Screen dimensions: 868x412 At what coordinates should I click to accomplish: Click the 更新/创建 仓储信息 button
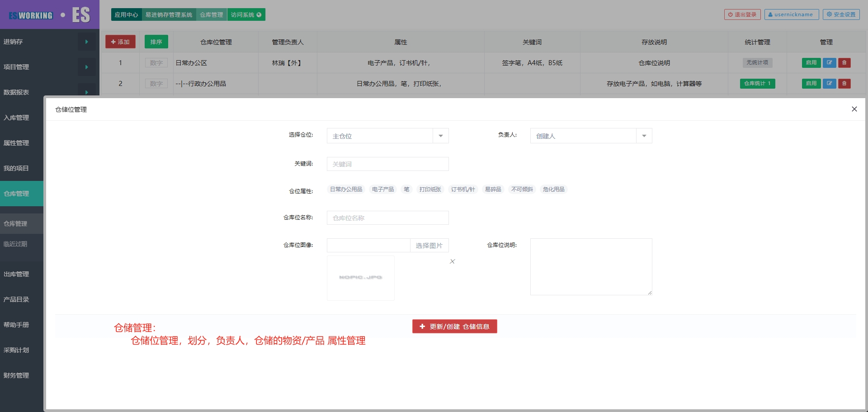tap(454, 327)
